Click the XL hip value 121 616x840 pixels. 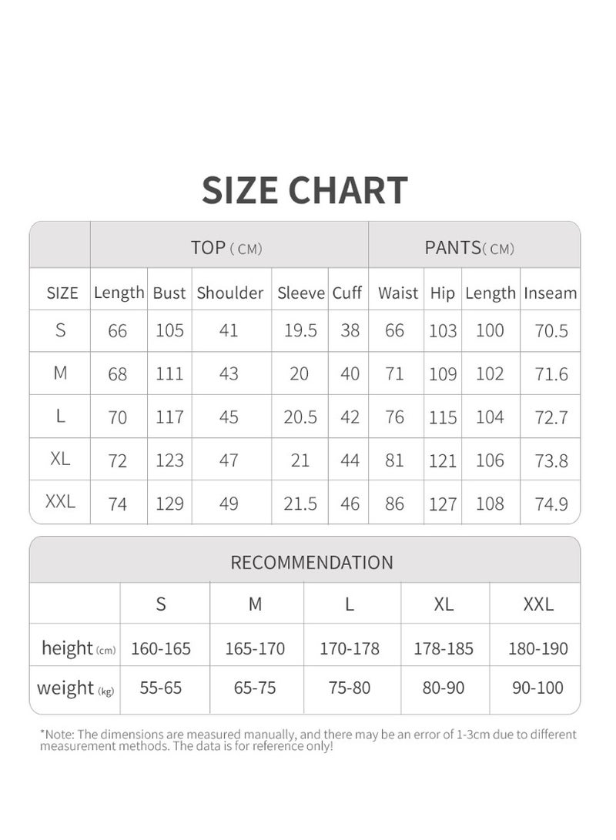tap(443, 460)
